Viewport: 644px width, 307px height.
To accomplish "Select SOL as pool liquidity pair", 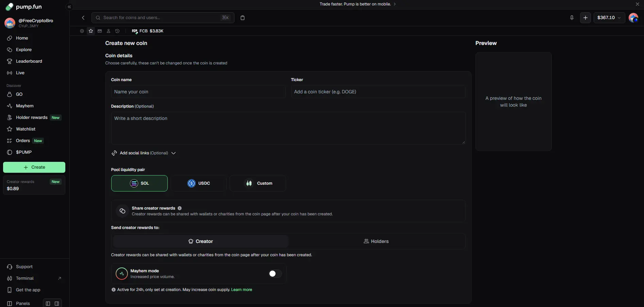I will [x=139, y=183].
